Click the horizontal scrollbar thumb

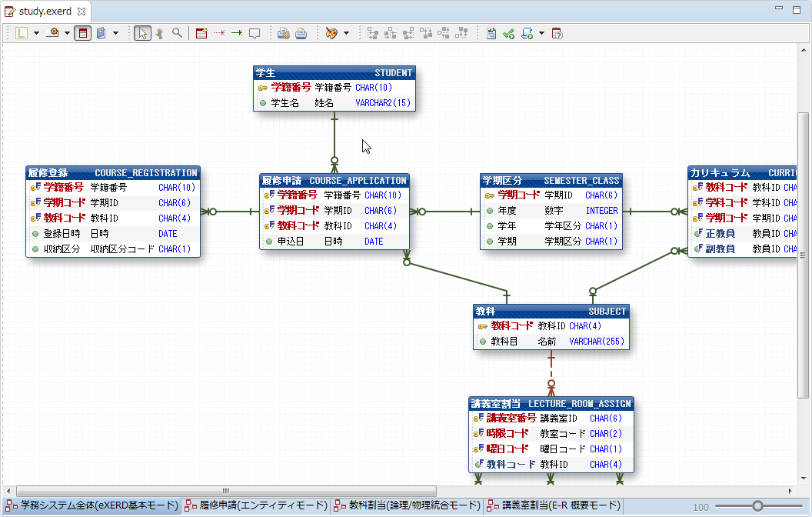pyautogui.click(x=226, y=491)
